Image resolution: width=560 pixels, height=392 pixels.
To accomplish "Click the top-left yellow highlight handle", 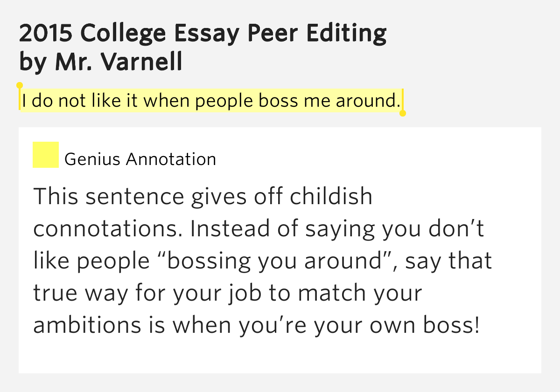I will (x=20, y=86).
